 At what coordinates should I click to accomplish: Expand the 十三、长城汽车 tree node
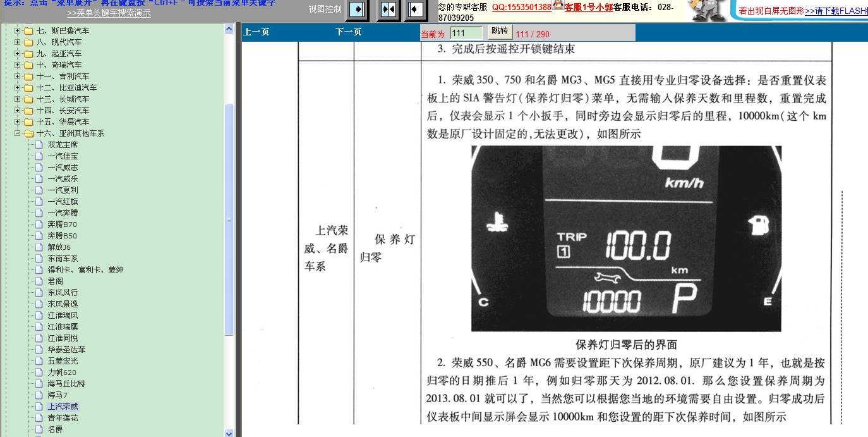tap(18, 99)
